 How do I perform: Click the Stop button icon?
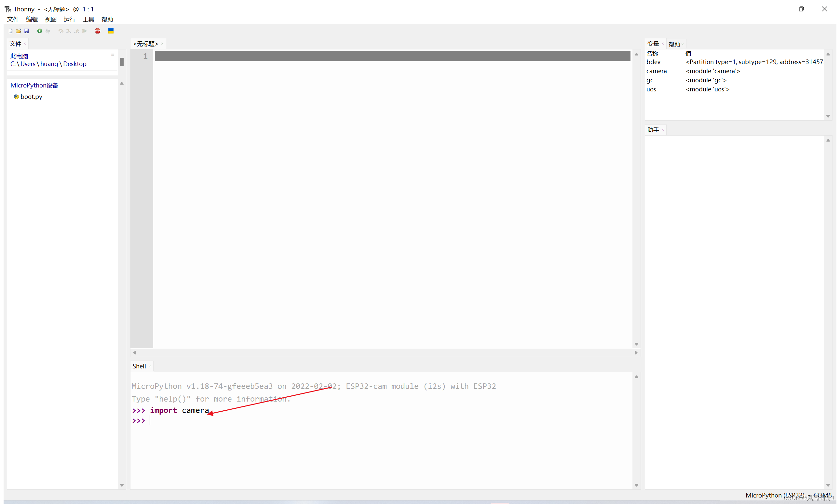coord(98,31)
